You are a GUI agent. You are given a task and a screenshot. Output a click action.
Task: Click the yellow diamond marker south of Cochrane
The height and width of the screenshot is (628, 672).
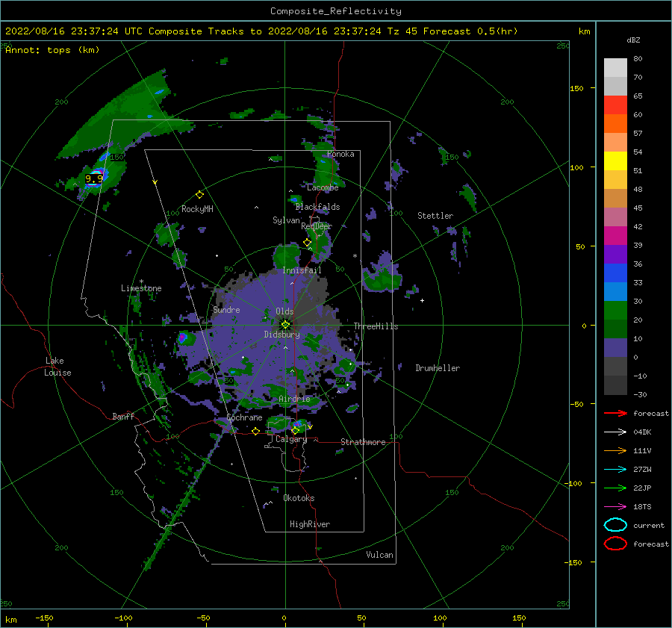tap(256, 431)
